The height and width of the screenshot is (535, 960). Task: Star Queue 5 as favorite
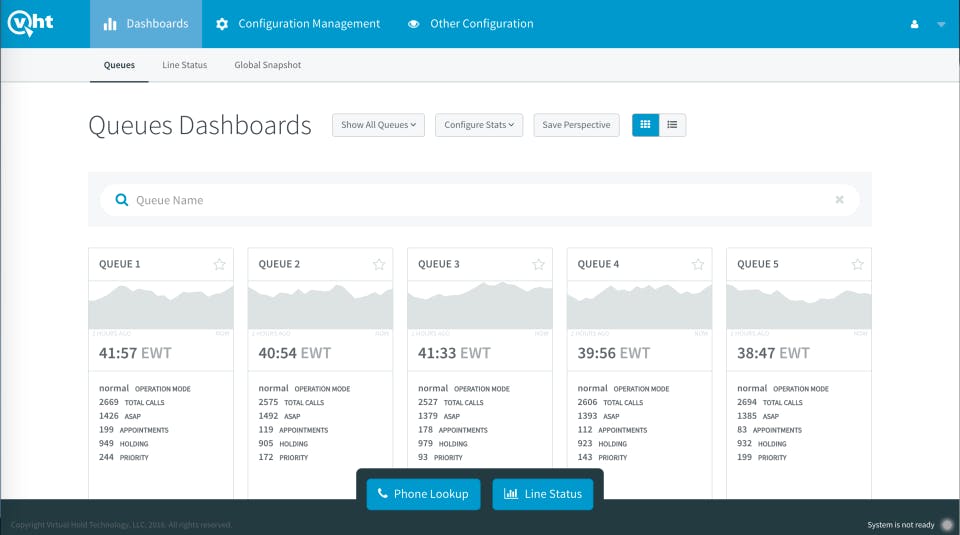pos(857,264)
